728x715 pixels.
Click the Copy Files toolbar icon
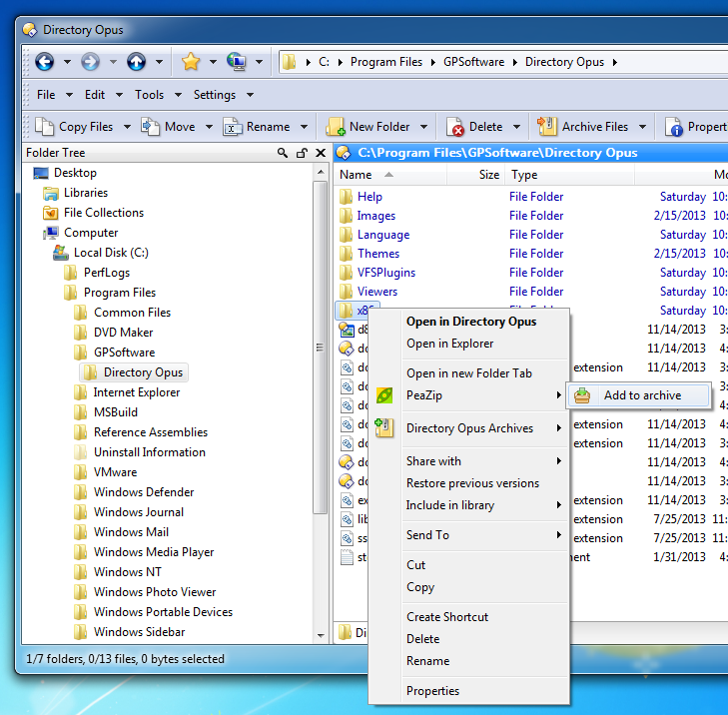pyautogui.click(x=45, y=126)
